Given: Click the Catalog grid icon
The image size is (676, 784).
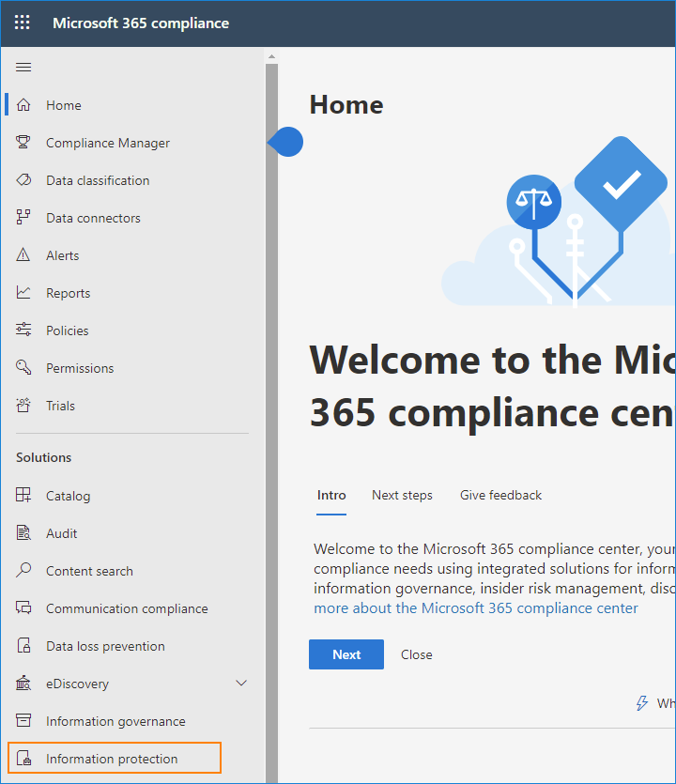Looking at the screenshot, I should tap(23, 495).
